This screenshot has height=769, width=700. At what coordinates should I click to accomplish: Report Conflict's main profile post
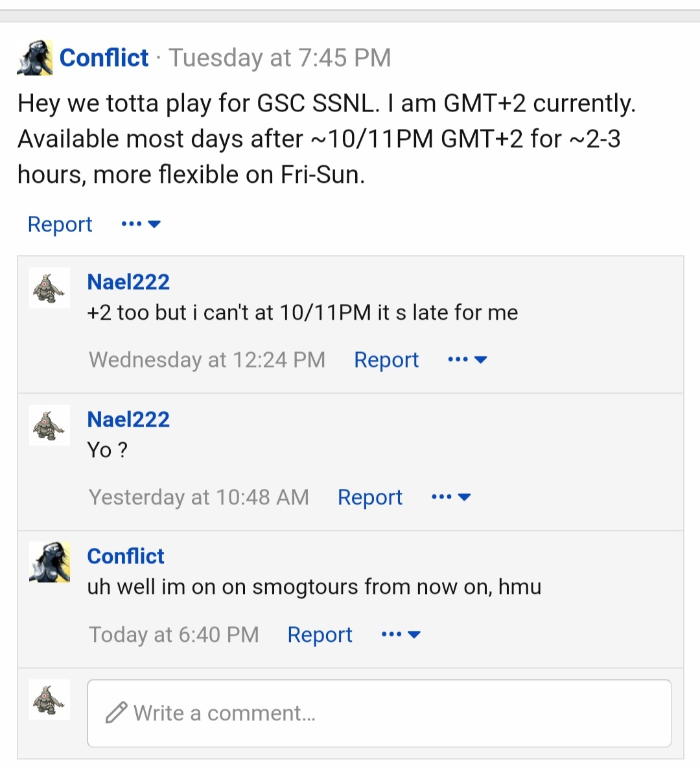click(60, 224)
